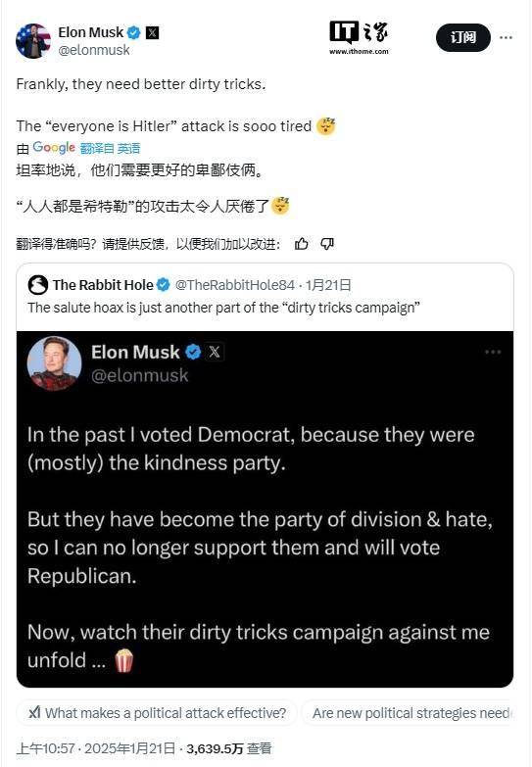The height and width of the screenshot is (767, 532).
Task: Thumbs up the translation quality
Action: click(302, 244)
